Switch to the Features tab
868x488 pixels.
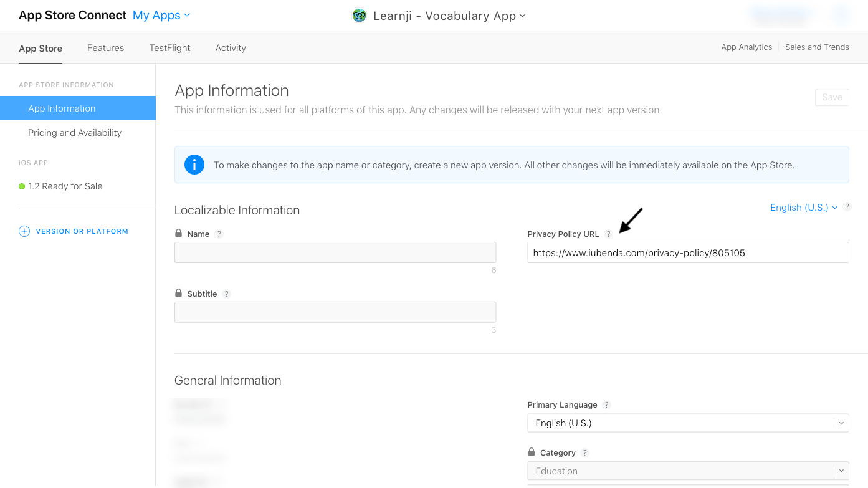pos(105,47)
